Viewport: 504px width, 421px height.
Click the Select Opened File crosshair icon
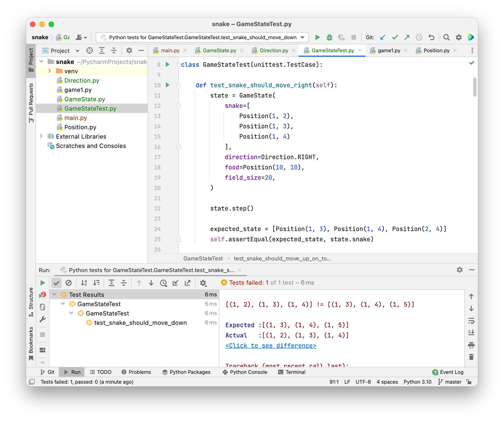click(90, 51)
